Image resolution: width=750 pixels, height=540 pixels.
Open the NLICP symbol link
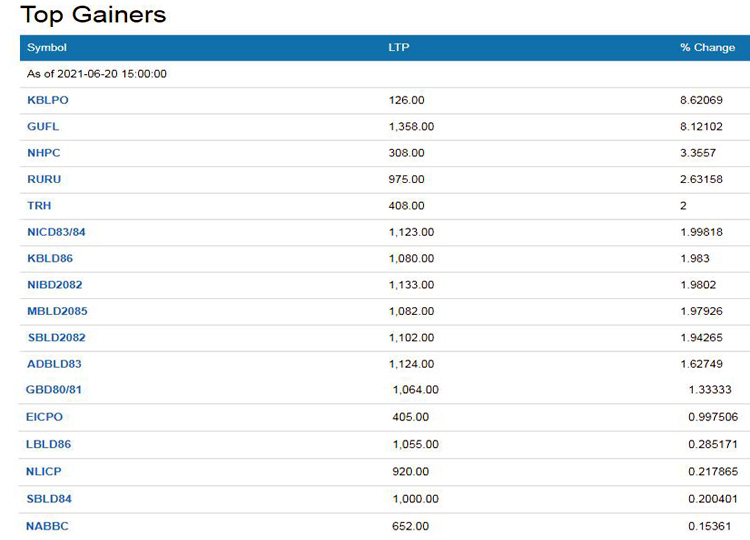(x=44, y=471)
